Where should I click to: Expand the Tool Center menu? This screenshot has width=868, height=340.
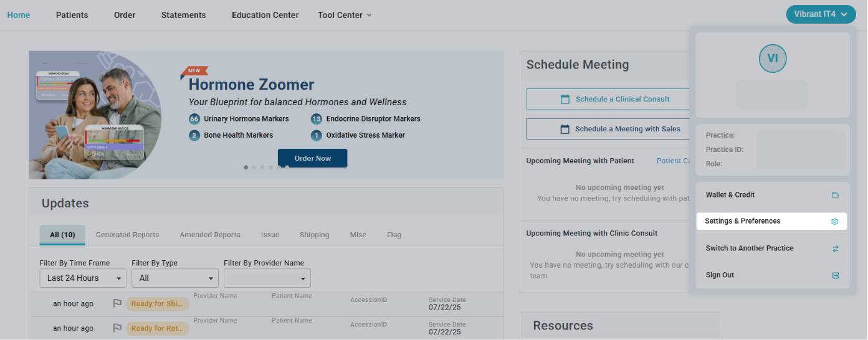(345, 15)
